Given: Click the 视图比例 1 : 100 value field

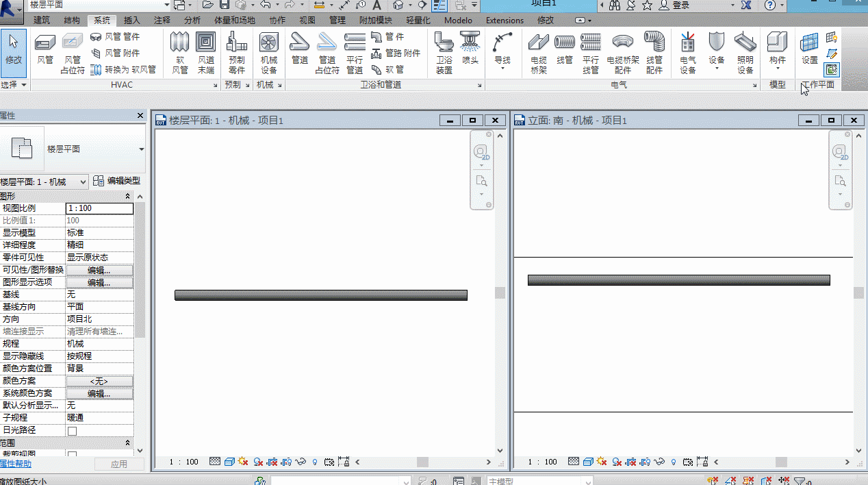Looking at the screenshot, I should coord(99,208).
